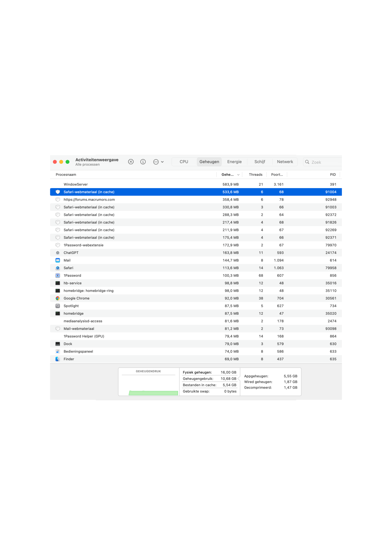Click shield icon of Safari-webmateriaal PID 91003

pyautogui.click(x=58, y=207)
